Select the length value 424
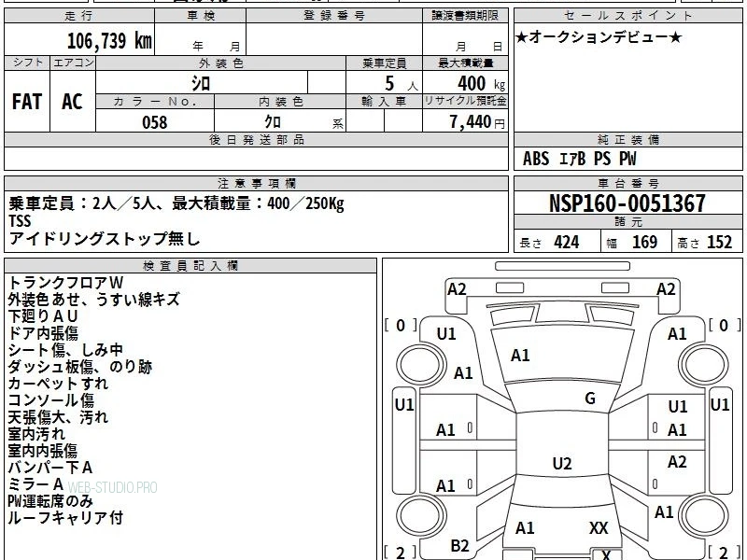Viewport: 747px width, 560px height. tap(567, 243)
